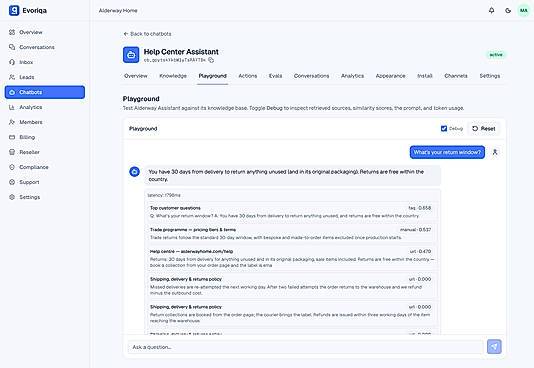Open the Actions tab
The image size is (534, 368).
tap(248, 76)
